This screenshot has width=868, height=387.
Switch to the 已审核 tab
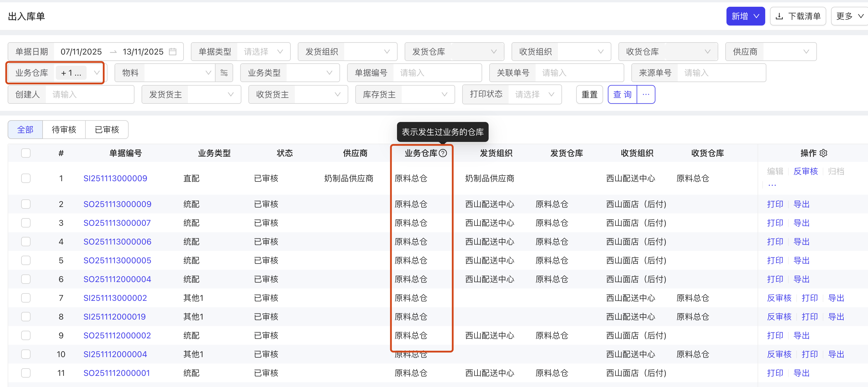(107, 130)
